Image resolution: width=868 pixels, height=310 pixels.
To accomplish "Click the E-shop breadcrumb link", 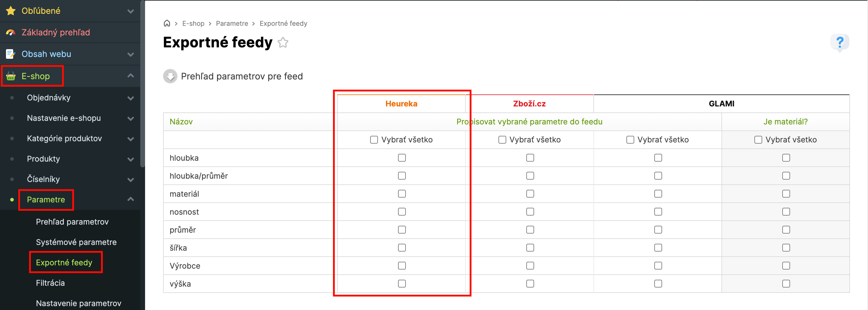I will point(193,23).
